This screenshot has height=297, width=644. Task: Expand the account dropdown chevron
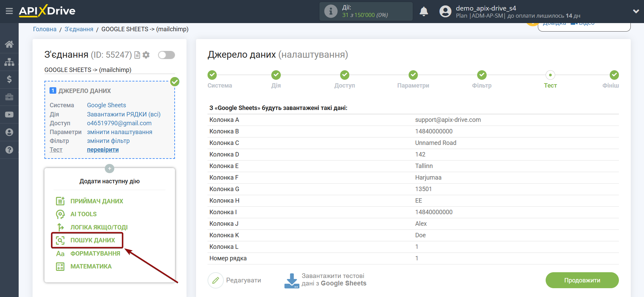click(636, 11)
